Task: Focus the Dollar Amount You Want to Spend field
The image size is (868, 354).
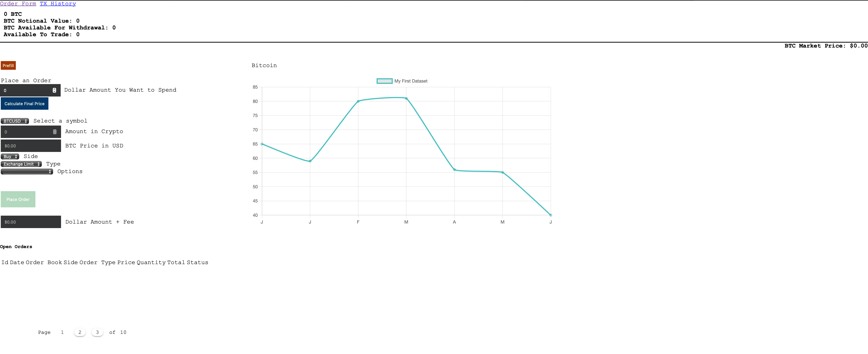Action: click(x=26, y=90)
